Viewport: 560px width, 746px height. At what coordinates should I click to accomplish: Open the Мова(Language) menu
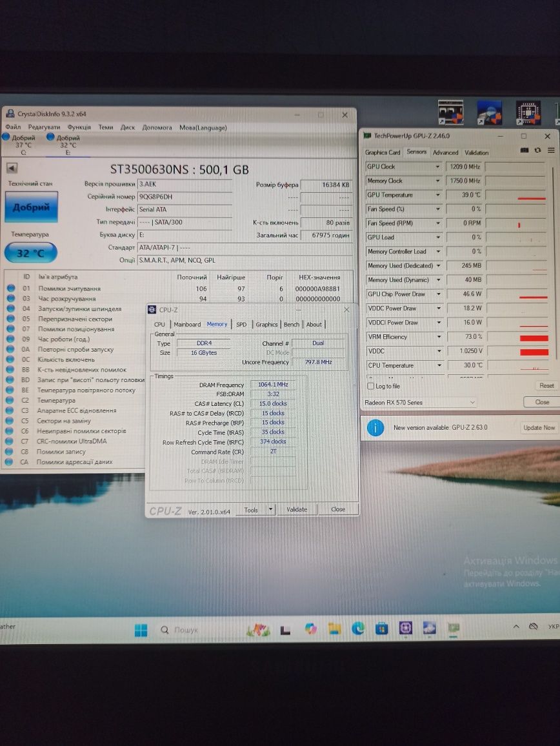[203, 128]
